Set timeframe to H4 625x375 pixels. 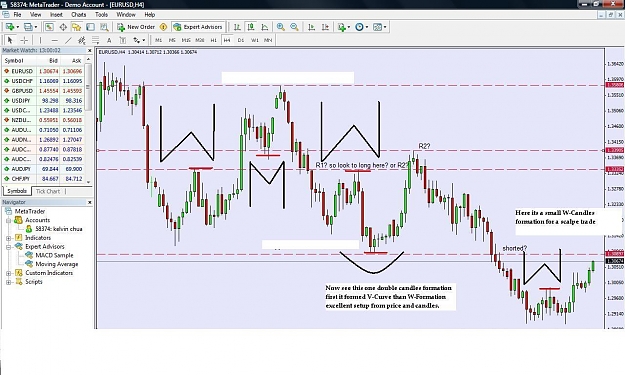click(227, 40)
